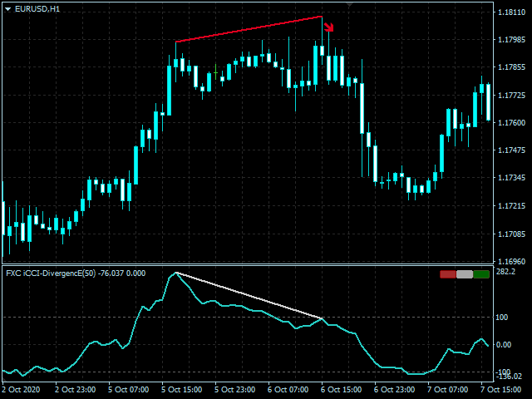
Task: Select the red divergence trend line
Action: pos(249,29)
